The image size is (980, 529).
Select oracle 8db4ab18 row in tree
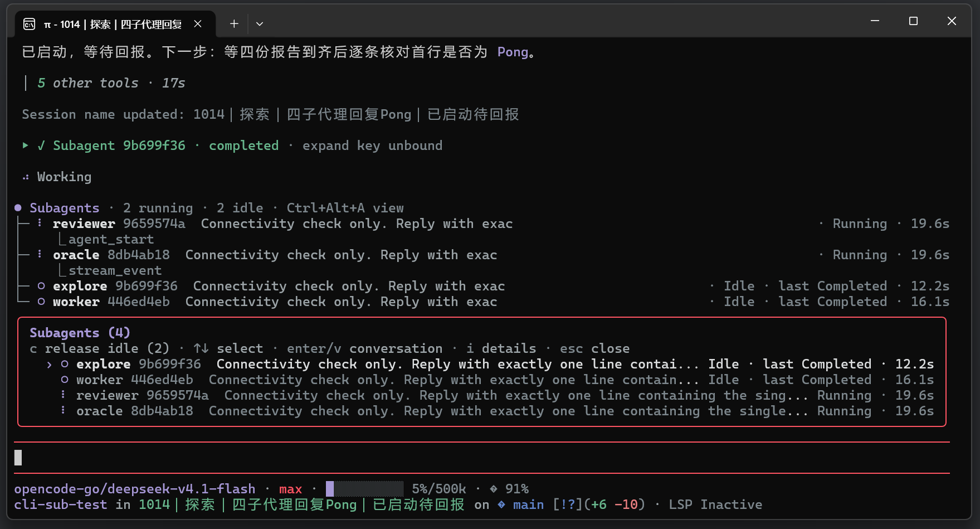[x=483, y=255]
